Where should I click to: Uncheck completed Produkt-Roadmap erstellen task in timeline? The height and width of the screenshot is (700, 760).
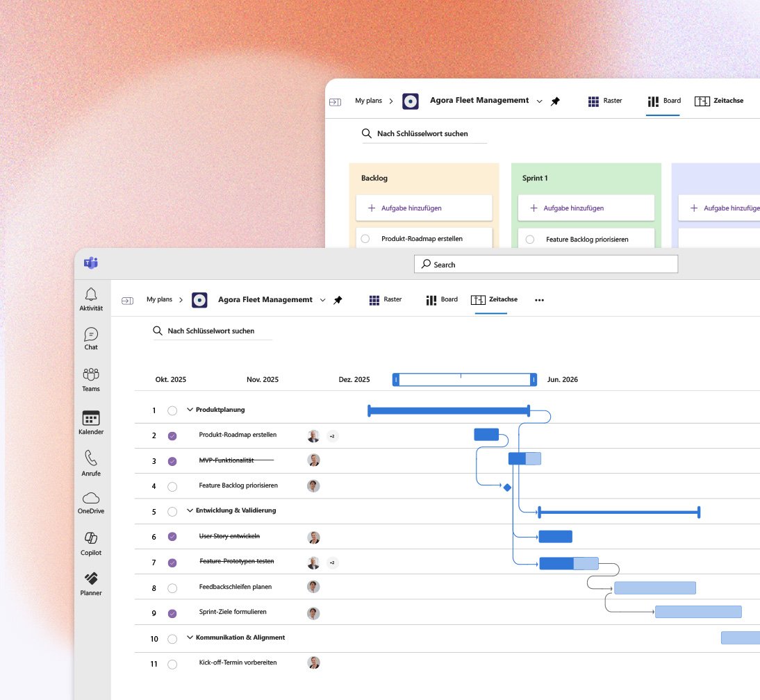[172, 436]
